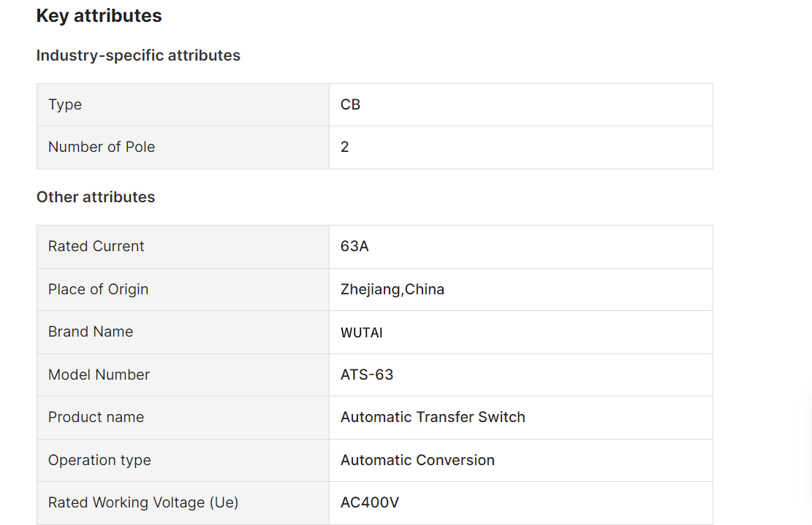The image size is (812, 525).
Task: Click the Rated Current label
Action: (96, 246)
